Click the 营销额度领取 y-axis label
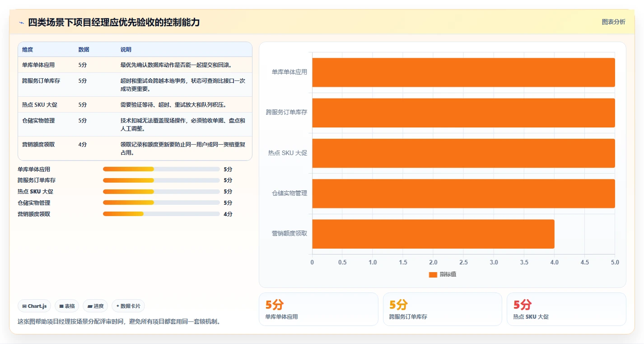The image size is (644, 344). pos(289,233)
